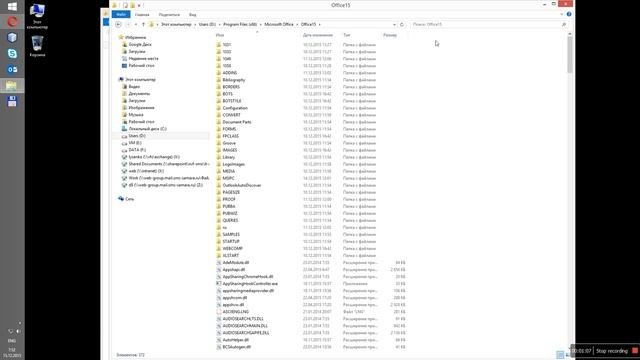Select the SAMPLES folder icon
This screenshot has width=640, height=360.
tap(218, 234)
